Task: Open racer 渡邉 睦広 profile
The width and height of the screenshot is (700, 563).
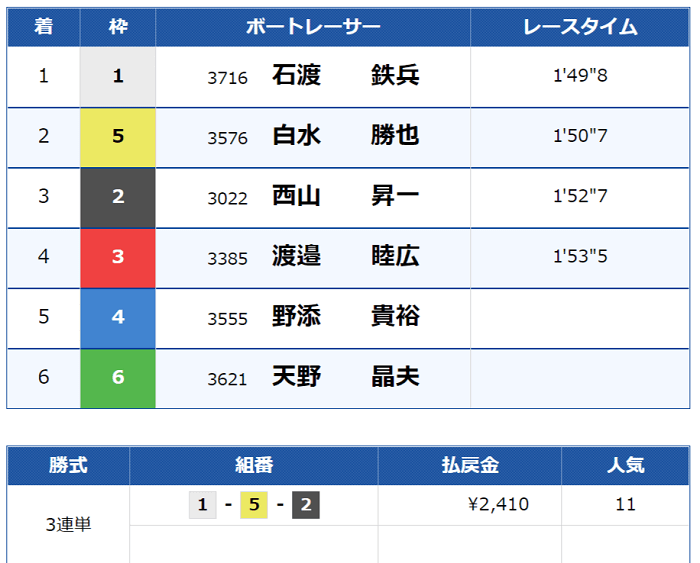Action: click(x=345, y=257)
